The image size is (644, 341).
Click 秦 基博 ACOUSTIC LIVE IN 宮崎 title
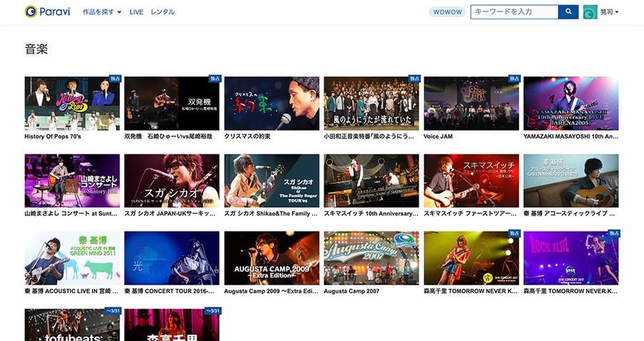[x=72, y=292]
